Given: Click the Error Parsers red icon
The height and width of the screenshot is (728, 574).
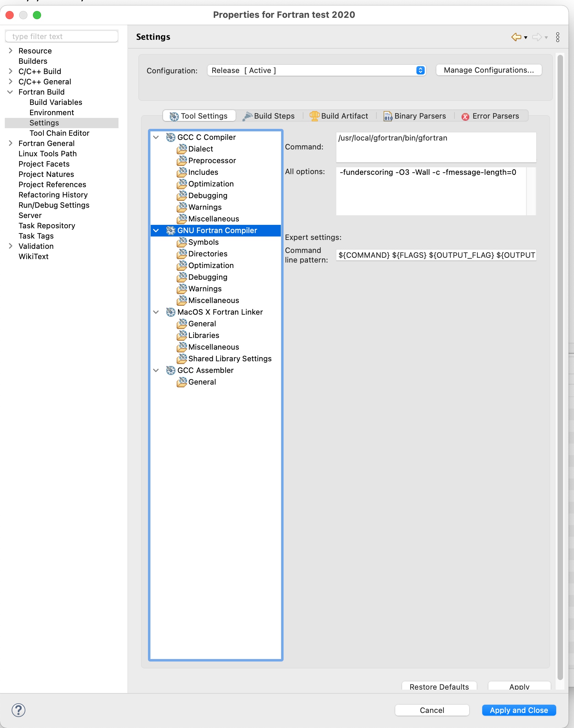Looking at the screenshot, I should (465, 117).
